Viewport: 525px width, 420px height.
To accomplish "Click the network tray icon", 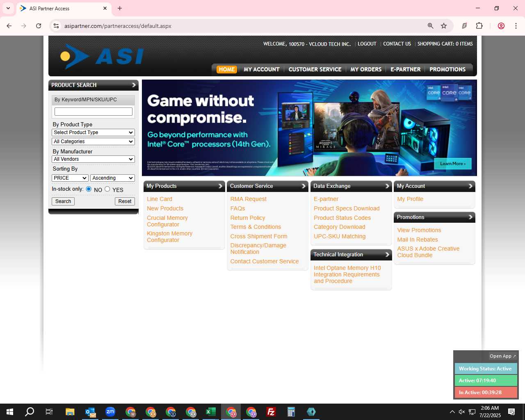I will coord(472,412).
